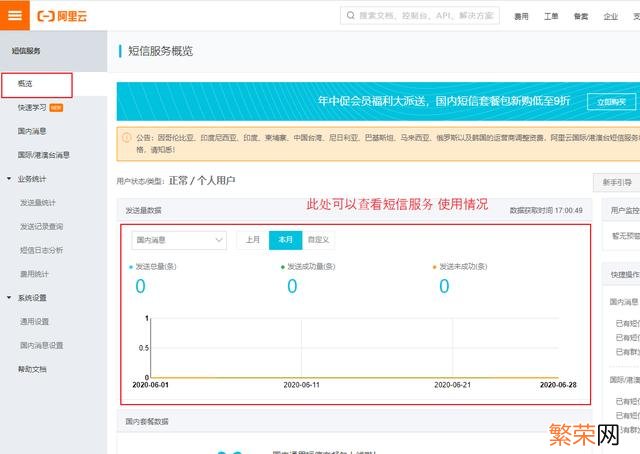Open 费用统计 page

34,274
